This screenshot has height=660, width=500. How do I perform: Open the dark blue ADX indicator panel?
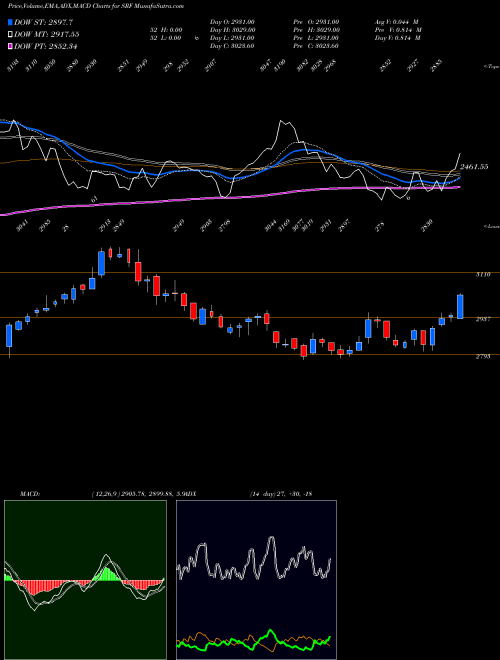(256, 580)
